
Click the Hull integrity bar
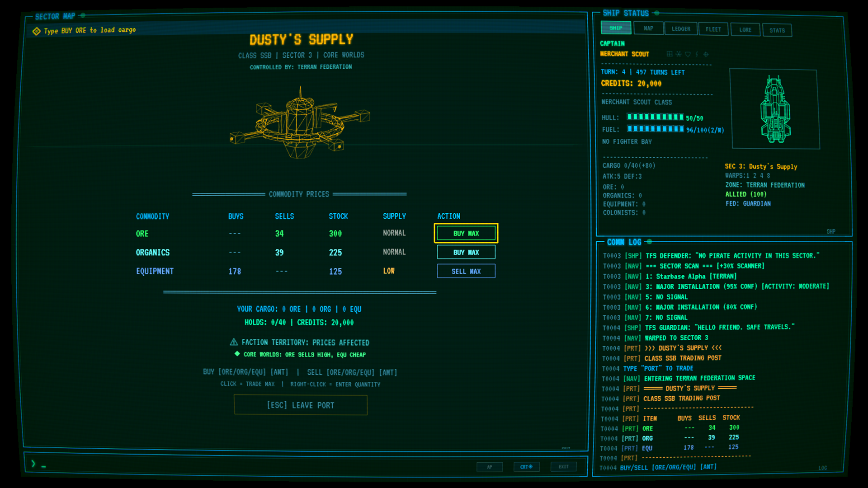pos(656,117)
